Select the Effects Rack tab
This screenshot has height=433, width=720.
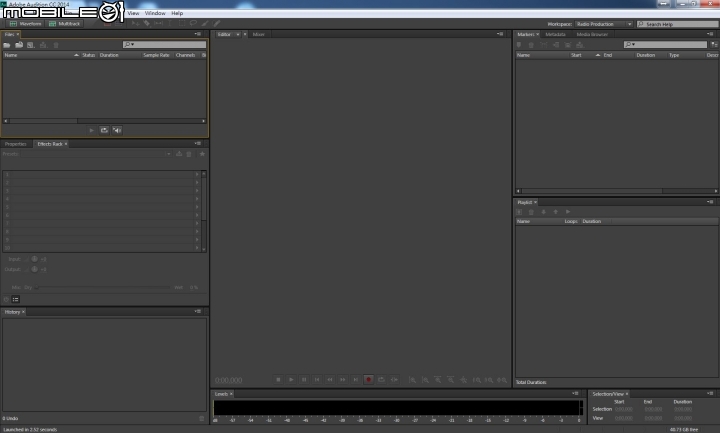coord(50,144)
